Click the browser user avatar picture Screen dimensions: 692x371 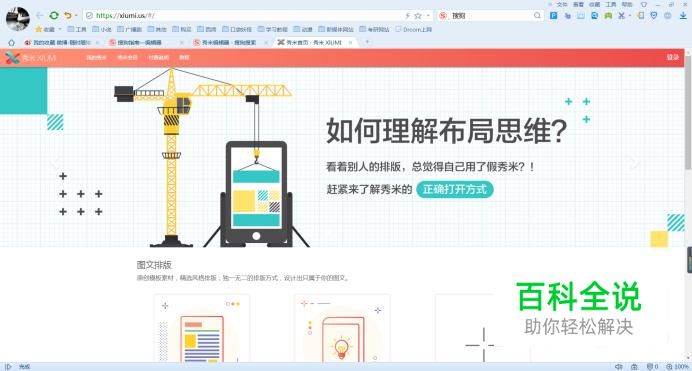(x=18, y=19)
